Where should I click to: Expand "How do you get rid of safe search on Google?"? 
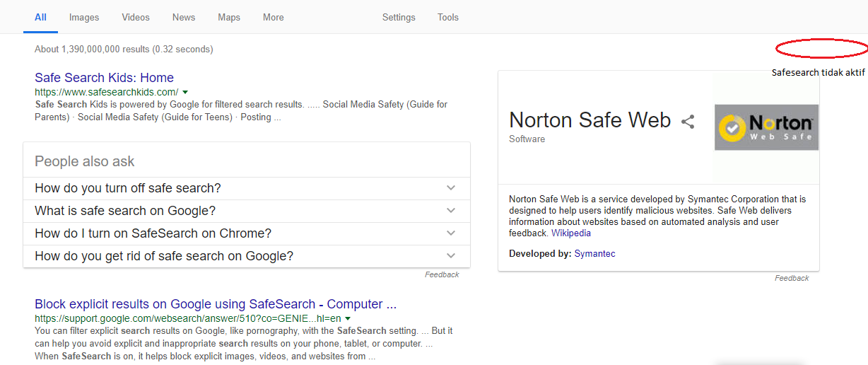pos(247,256)
